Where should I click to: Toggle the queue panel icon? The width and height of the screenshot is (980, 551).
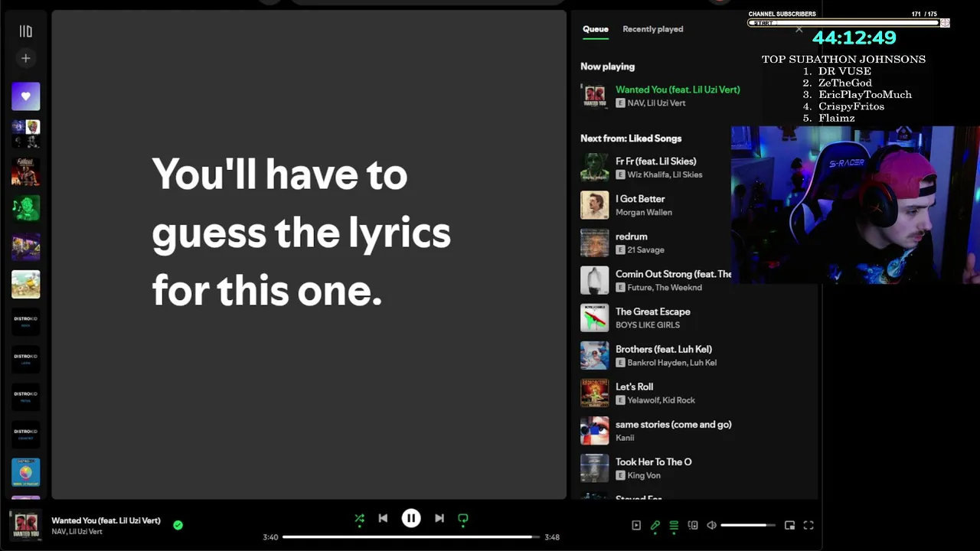pos(674,525)
